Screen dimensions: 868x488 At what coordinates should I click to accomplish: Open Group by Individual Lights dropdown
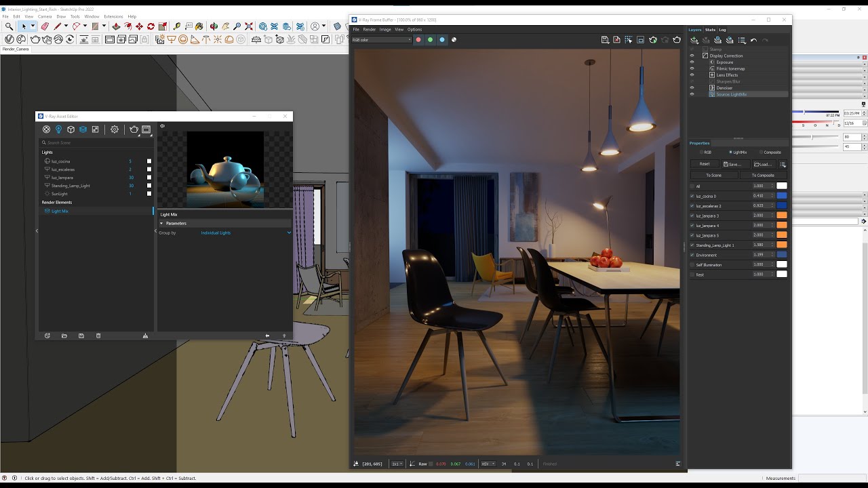point(246,232)
